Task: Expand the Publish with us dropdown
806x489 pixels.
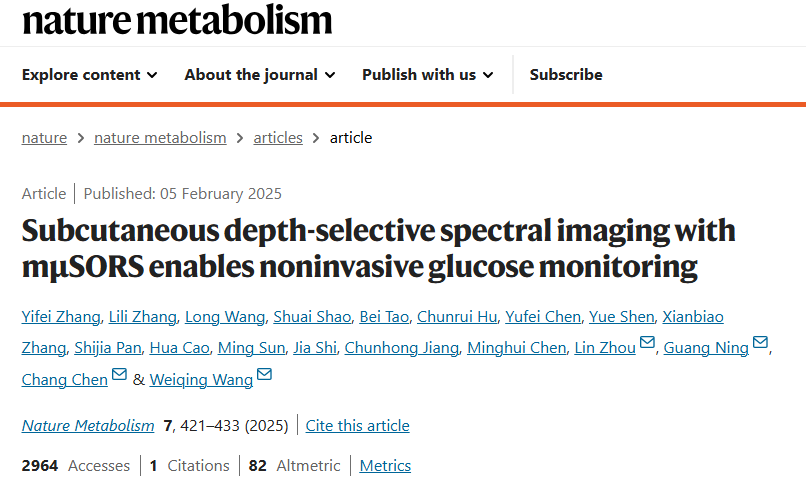Action: coord(428,75)
